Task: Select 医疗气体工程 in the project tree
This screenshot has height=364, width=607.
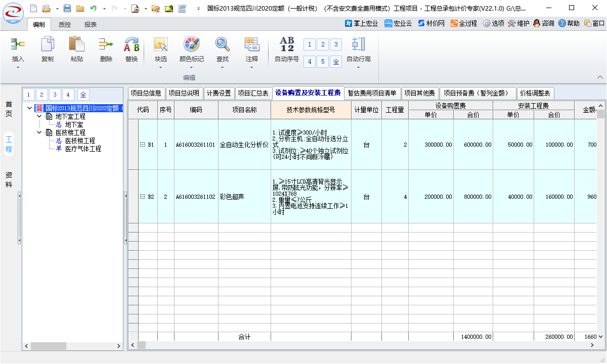Action: point(83,149)
